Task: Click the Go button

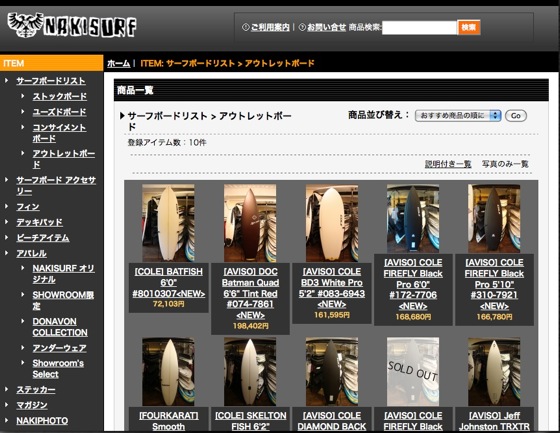Action: coord(516,115)
